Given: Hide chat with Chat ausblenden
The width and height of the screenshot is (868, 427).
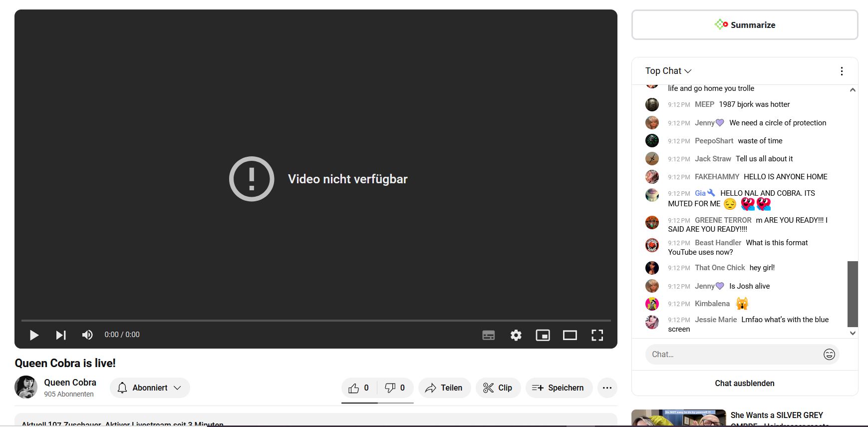Looking at the screenshot, I should click(x=745, y=383).
